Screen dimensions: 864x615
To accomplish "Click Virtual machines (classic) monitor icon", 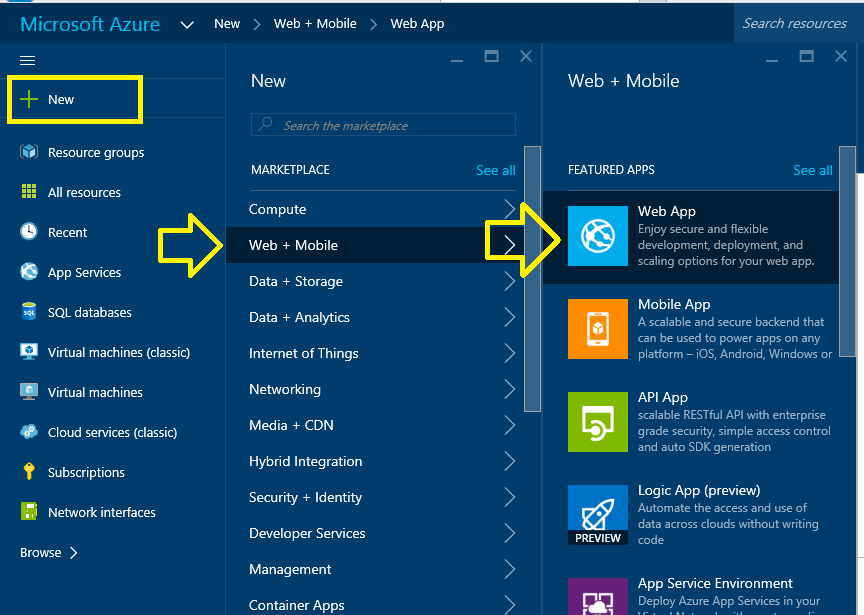I will [x=29, y=352].
